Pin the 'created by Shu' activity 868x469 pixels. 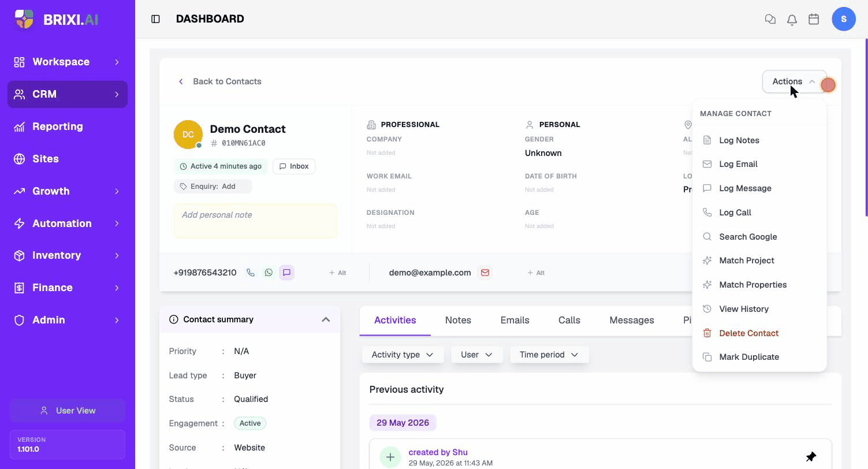(811, 457)
